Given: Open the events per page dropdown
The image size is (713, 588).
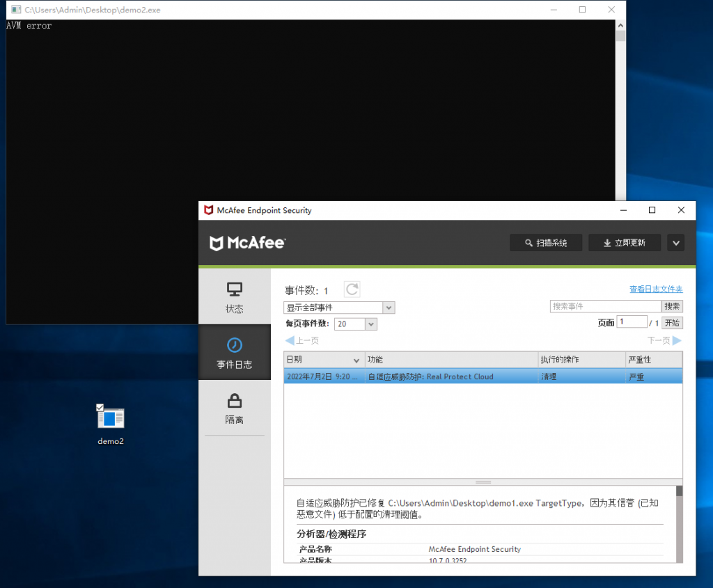Looking at the screenshot, I should tap(356, 324).
